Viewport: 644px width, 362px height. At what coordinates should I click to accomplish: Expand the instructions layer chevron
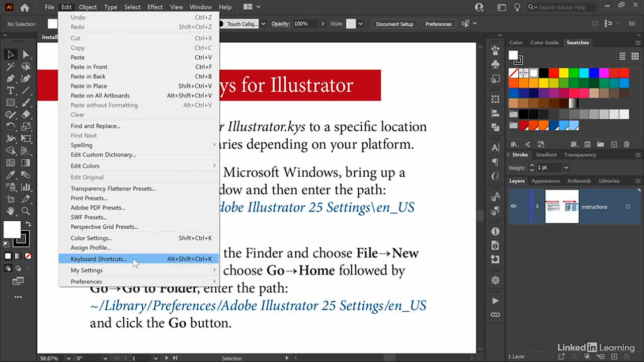(x=537, y=207)
